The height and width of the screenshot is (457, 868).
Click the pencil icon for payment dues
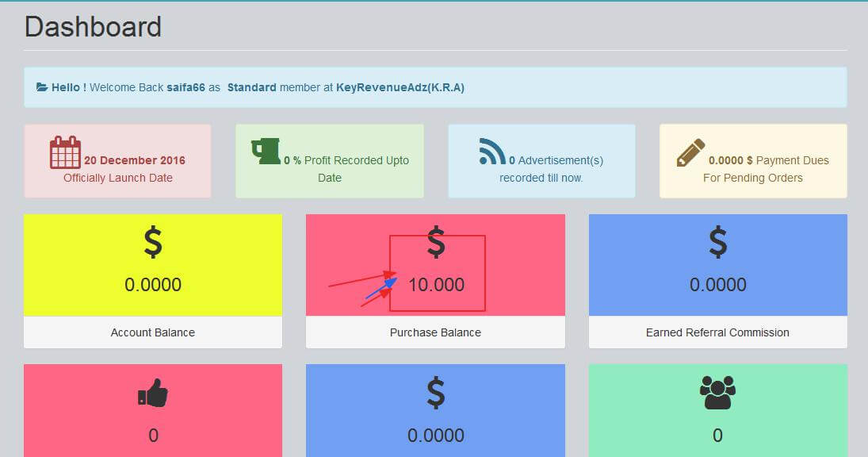pos(690,153)
